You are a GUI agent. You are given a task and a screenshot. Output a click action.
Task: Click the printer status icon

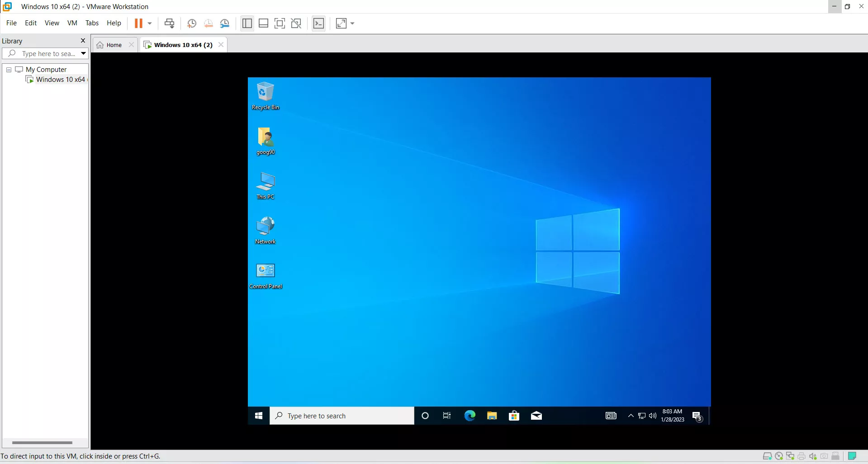pyautogui.click(x=802, y=456)
